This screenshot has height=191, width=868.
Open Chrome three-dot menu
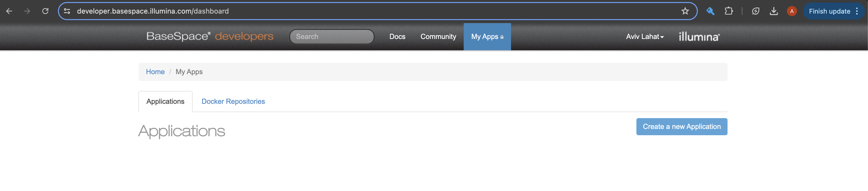(857, 11)
